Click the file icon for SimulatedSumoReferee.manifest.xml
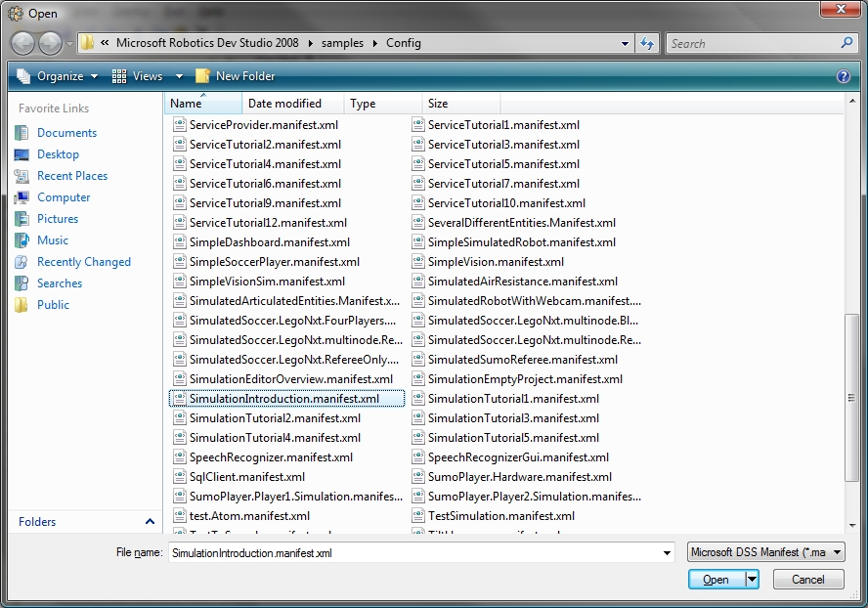 pyautogui.click(x=418, y=360)
